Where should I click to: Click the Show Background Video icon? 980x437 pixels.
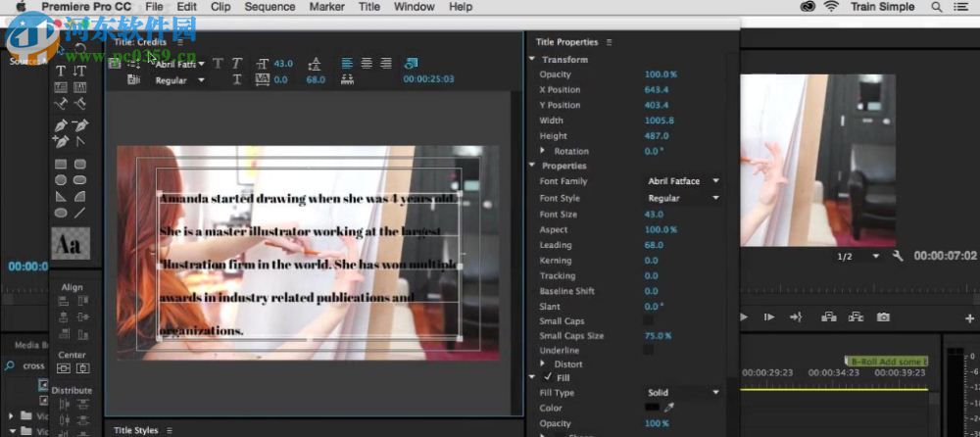tap(411, 63)
